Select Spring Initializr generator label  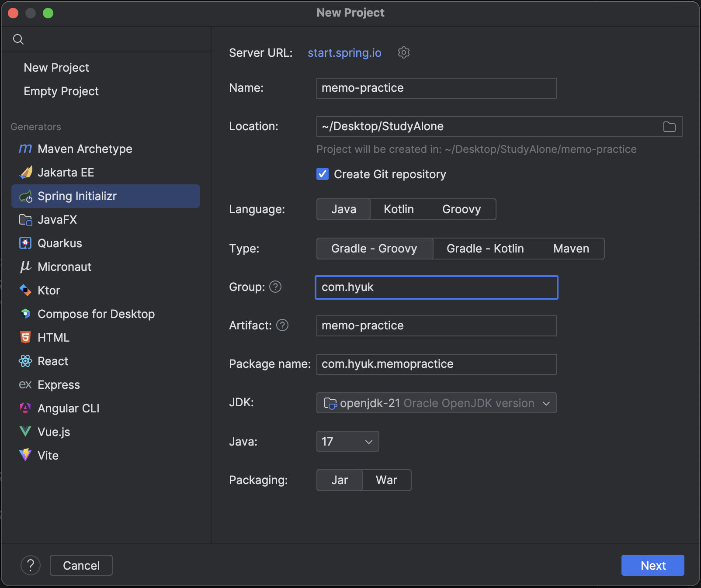[x=77, y=196]
